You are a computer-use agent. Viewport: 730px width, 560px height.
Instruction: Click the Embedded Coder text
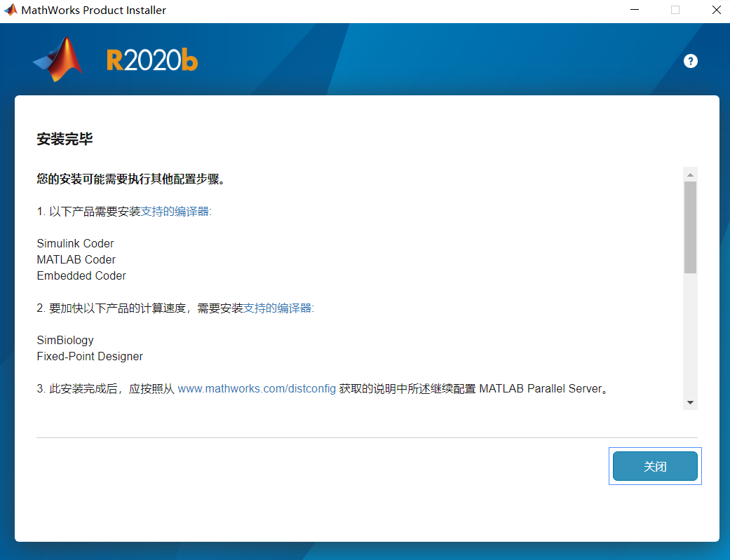[x=81, y=275]
